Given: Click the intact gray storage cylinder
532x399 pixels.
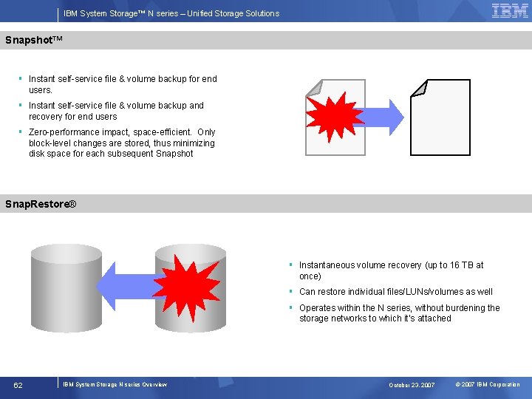Looking at the screenshot, I should tap(66, 288).
